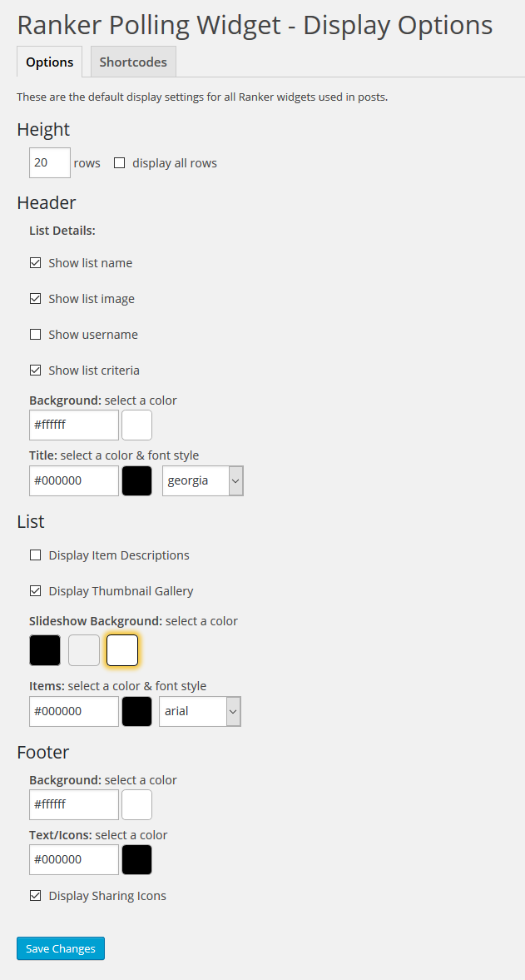Enable display all rows checkbox
Screen dimensions: 525x980
click(x=120, y=163)
